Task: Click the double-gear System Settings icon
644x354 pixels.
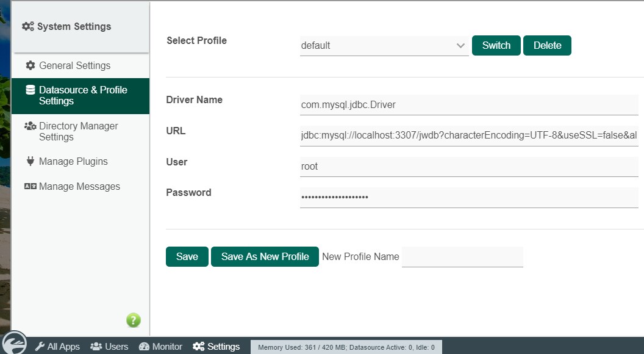Action: (x=27, y=26)
